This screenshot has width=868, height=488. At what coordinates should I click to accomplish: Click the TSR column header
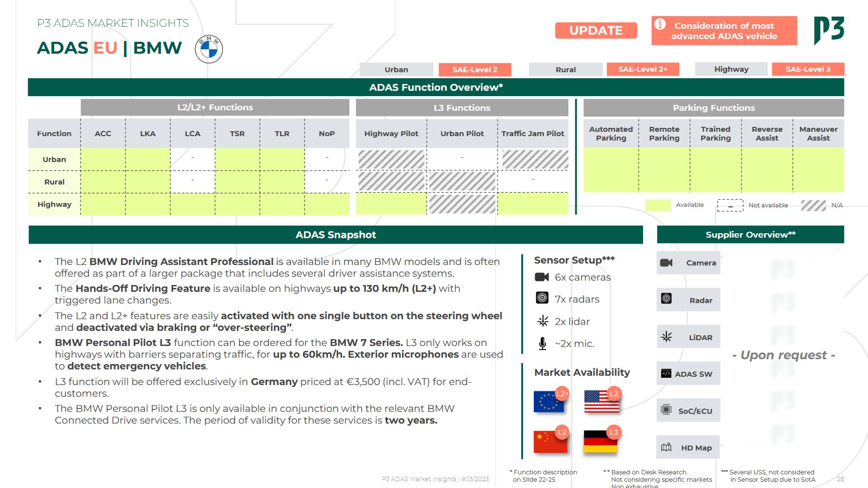point(237,133)
